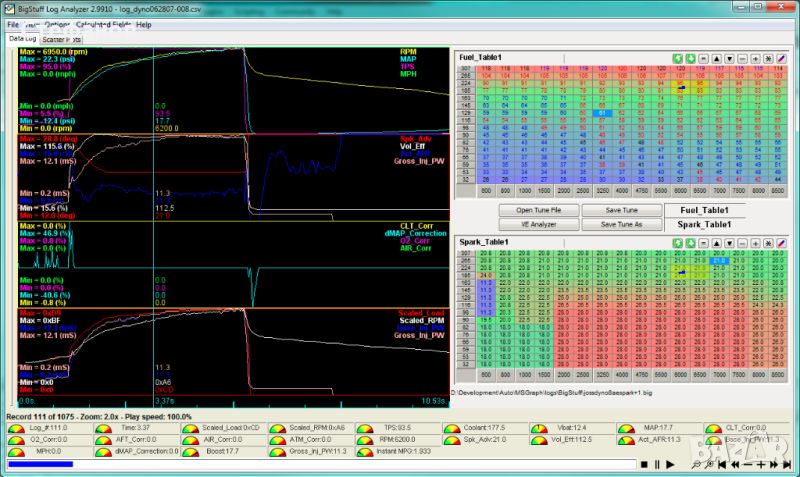The height and width of the screenshot is (477, 800).
Task: Click the stop playback button
Action: (645, 464)
